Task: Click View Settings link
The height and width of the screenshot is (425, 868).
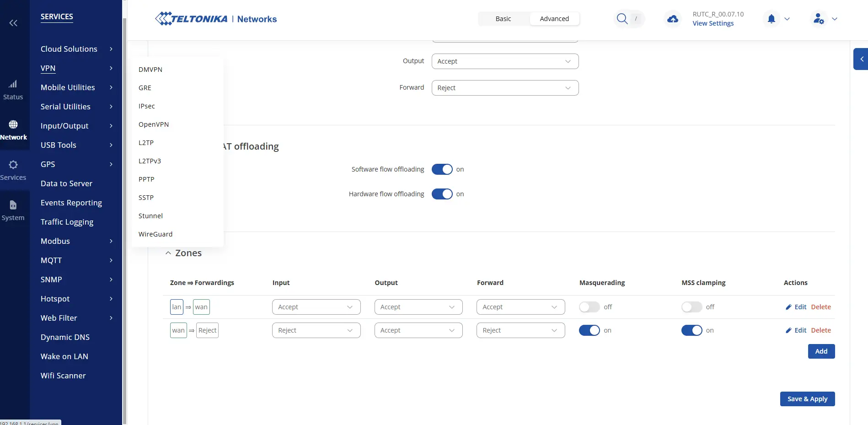Action: click(713, 23)
